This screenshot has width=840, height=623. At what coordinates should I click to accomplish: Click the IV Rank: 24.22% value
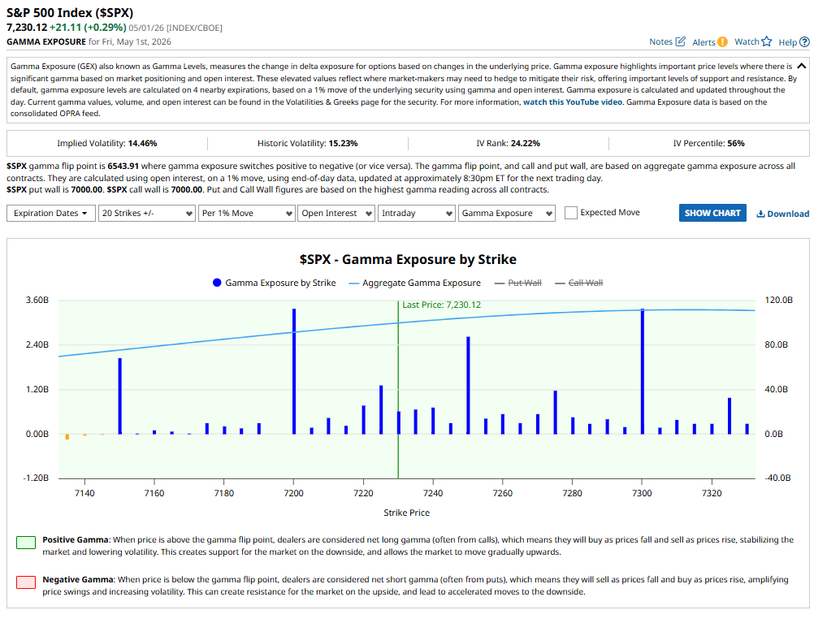(x=526, y=144)
